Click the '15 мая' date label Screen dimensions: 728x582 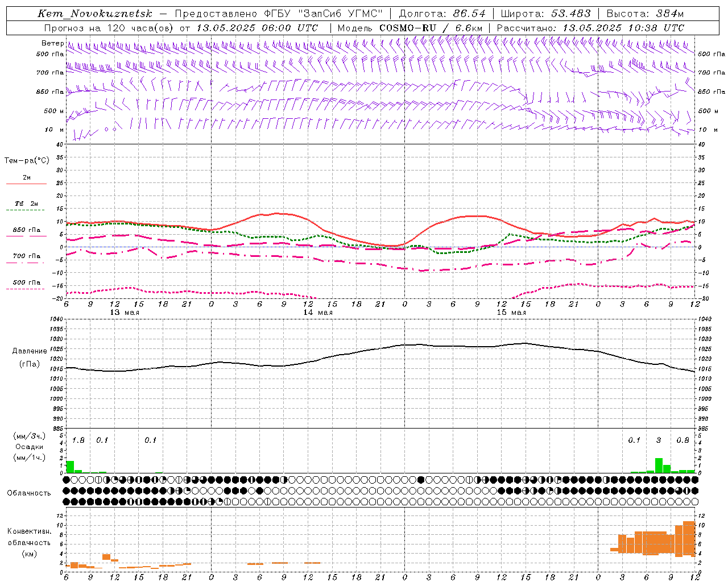coord(511,313)
